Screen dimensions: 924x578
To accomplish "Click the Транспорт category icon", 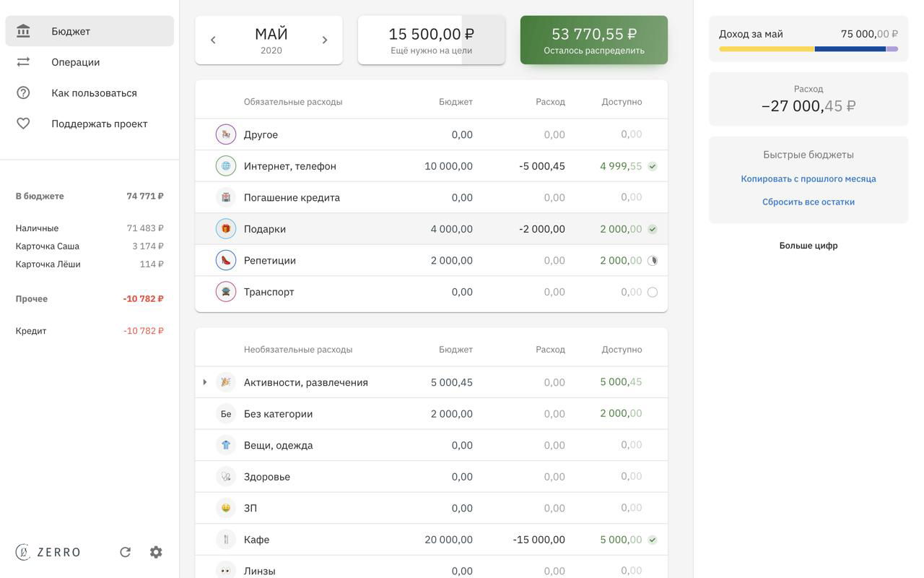I will click(226, 292).
